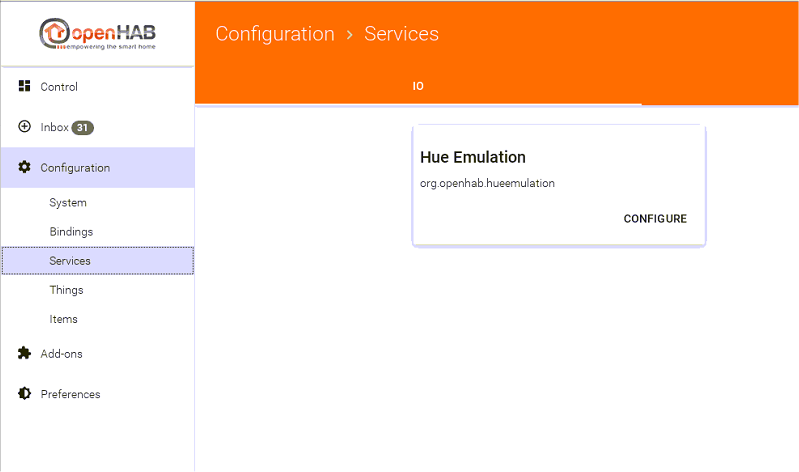Click the openHAB logo
Viewport: 799px width, 472px height.
[97, 35]
